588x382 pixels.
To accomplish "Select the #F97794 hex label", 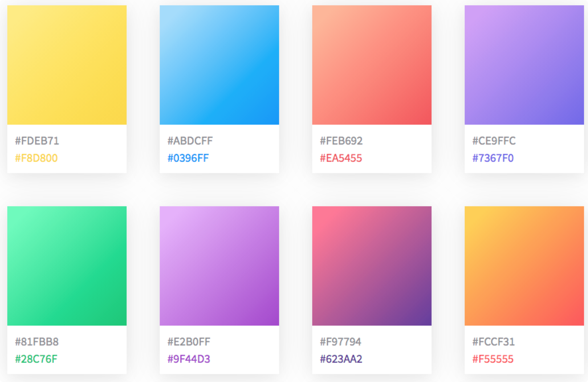I will [340, 342].
